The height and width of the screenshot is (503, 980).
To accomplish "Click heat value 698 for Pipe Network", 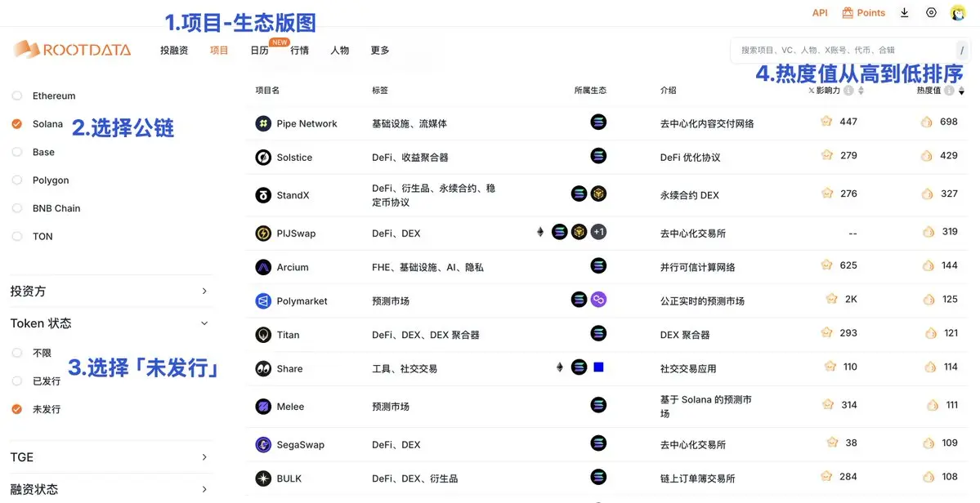I will click(x=949, y=122).
